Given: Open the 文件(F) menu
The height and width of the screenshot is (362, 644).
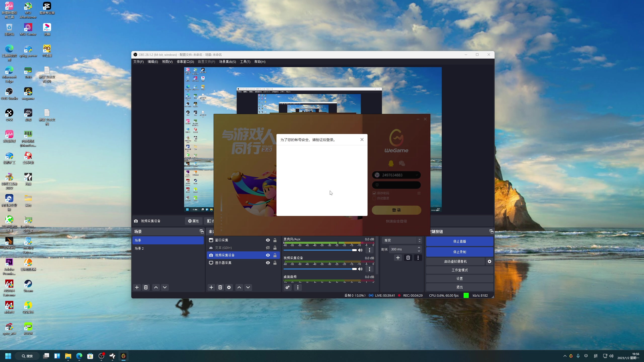Looking at the screenshot, I should tap(138, 62).
